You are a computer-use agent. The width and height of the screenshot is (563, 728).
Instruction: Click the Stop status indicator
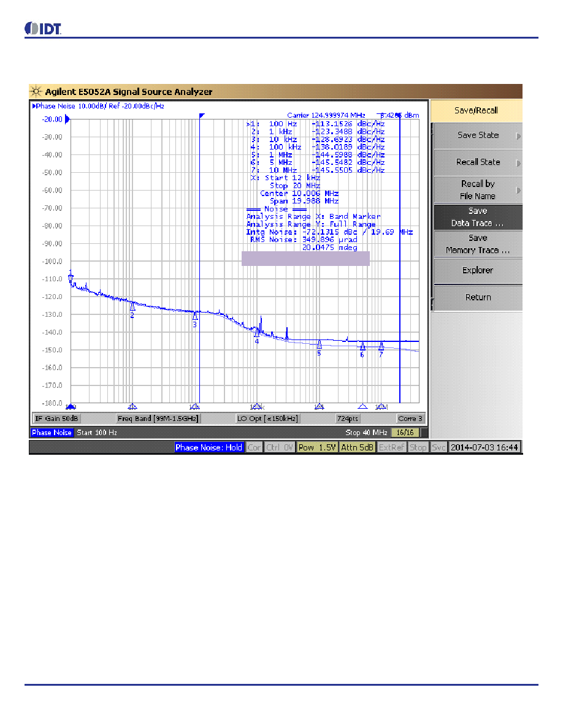click(418, 447)
